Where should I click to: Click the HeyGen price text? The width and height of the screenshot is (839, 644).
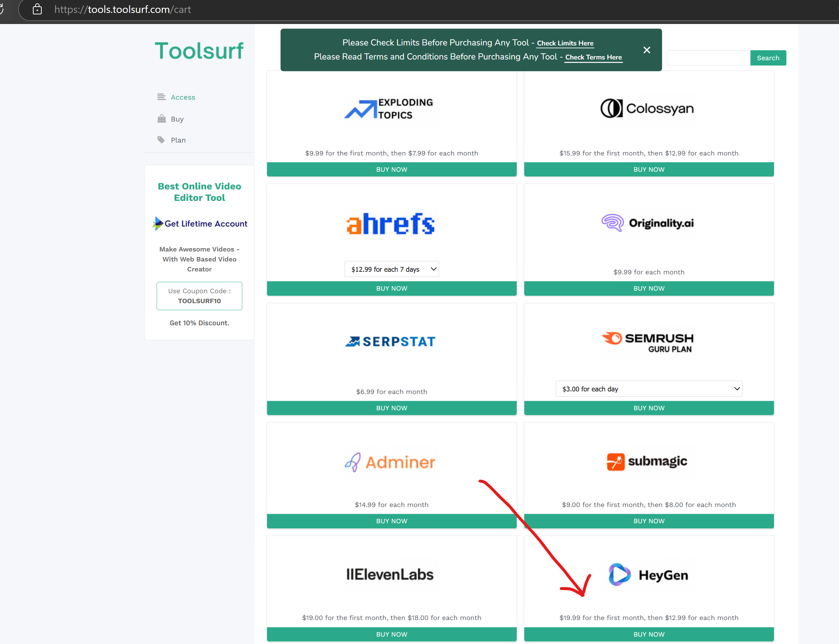pyautogui.click(x=649, y=617)
